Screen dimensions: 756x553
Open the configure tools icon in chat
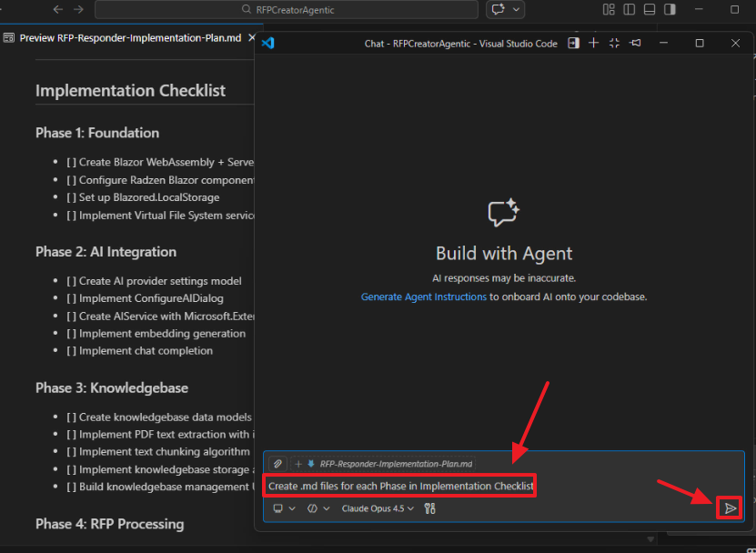(430, 508)
